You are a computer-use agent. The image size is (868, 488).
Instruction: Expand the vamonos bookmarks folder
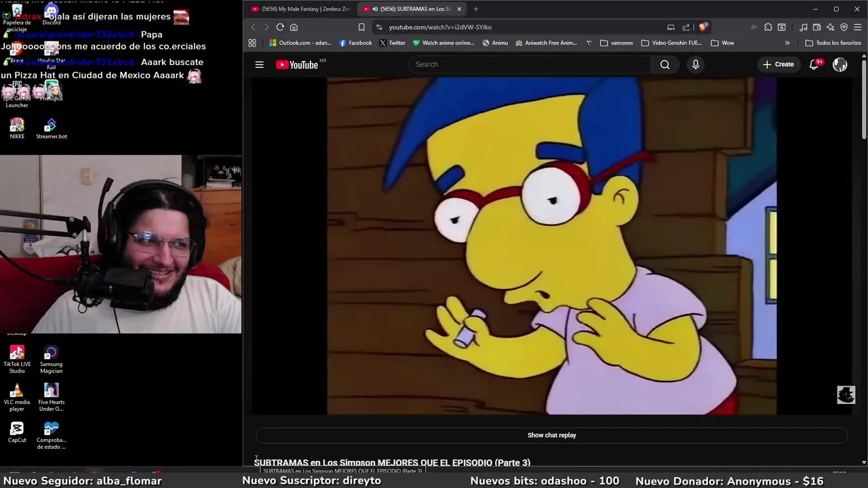(x=616, y=43)
